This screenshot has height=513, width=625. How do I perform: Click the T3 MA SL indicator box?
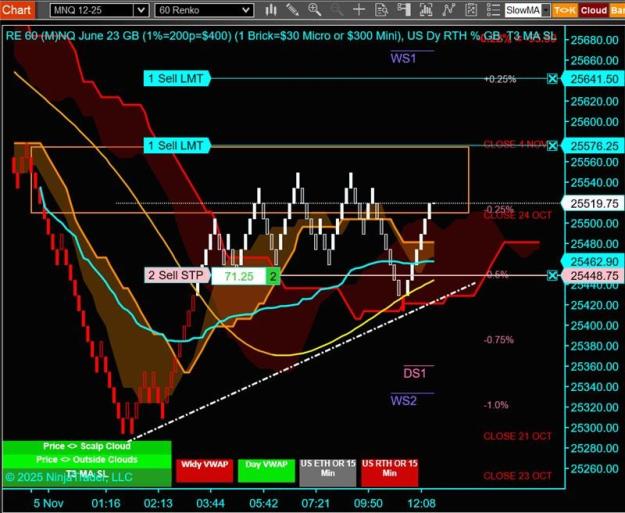coord(87,476)
